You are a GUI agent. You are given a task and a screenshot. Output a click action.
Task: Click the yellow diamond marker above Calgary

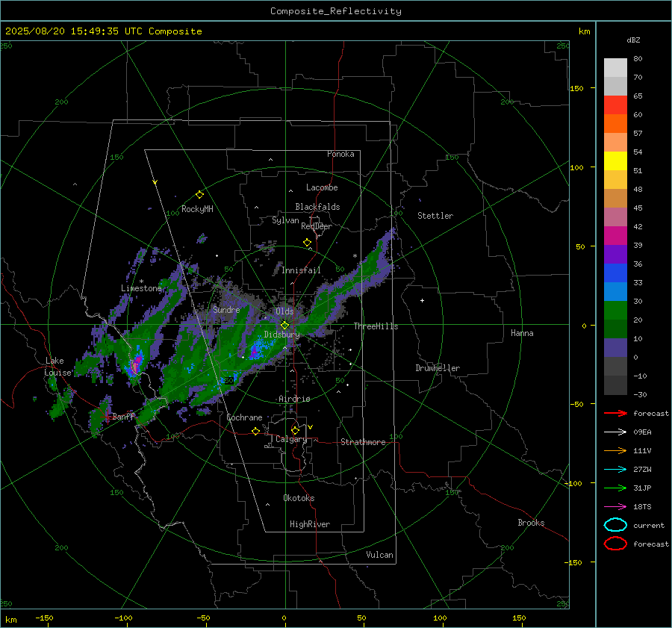click(x=295, y=430)
